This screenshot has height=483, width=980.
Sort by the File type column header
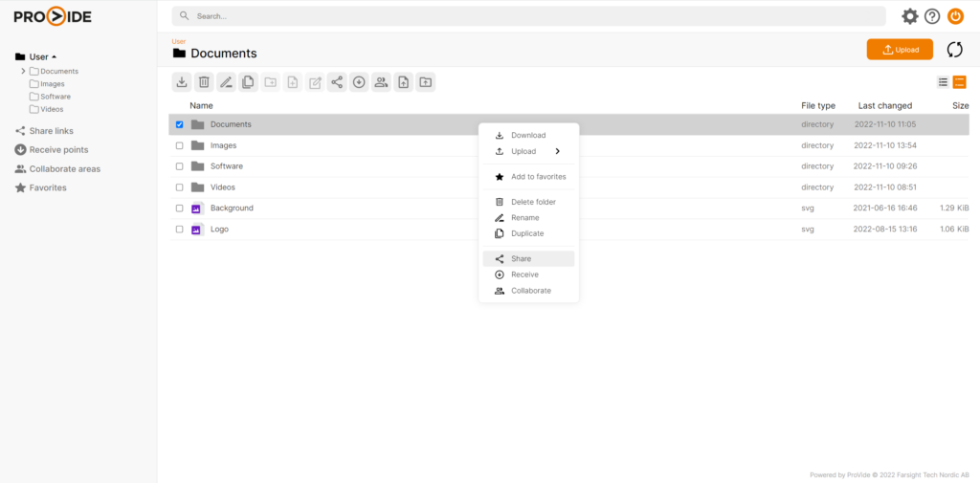pos(818,105)
